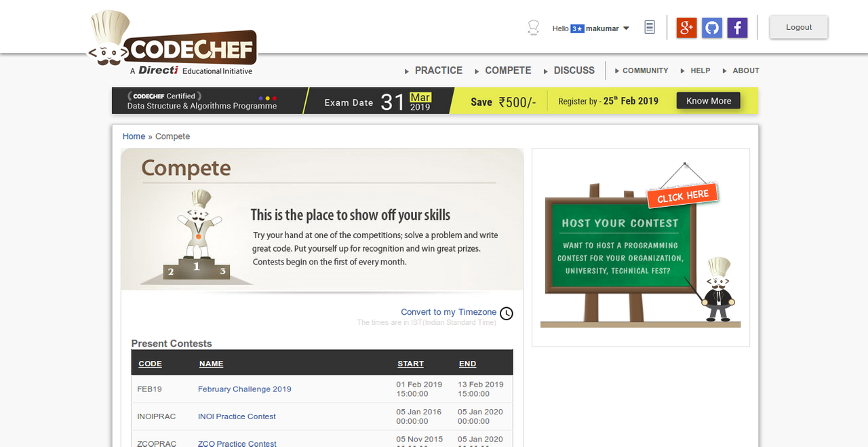This screenshot has height=447, width=868.
Task: Connect Facebook account icon
Action: [737, 28]
